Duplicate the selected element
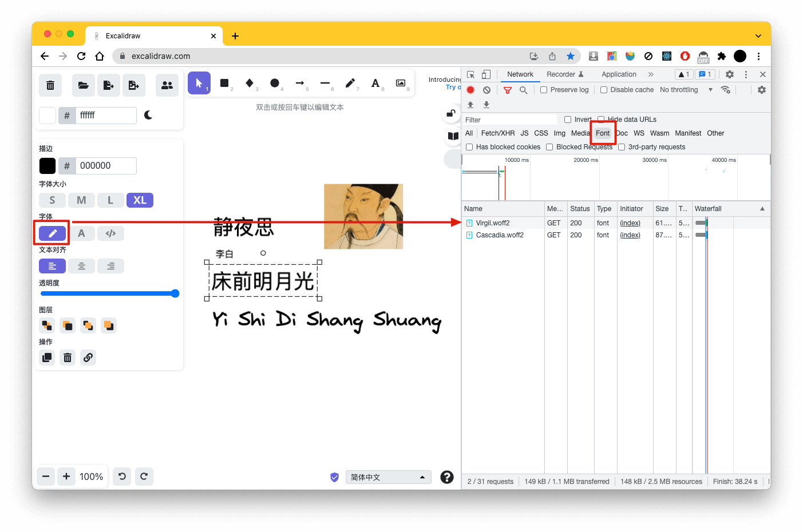The height and width of the screenshot is (532, 803). tap(47, 358)
